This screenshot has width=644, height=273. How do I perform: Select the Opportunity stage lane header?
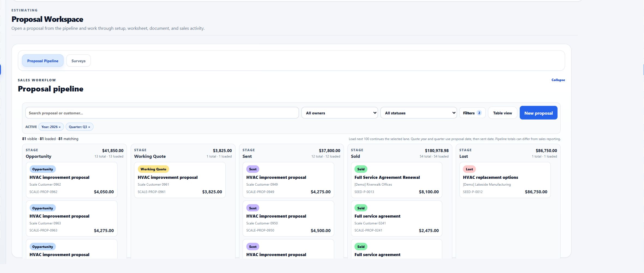[74, 153]
